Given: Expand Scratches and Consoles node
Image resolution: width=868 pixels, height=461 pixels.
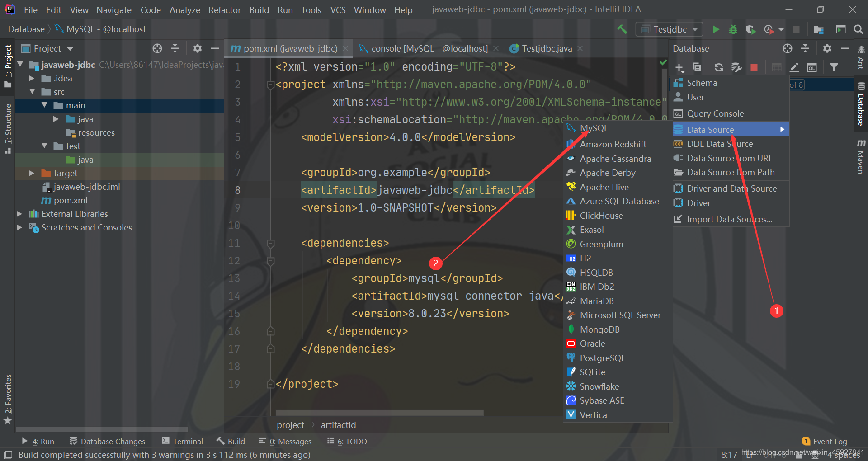Looking at the screenshot, I should click(x=19, y=227).
